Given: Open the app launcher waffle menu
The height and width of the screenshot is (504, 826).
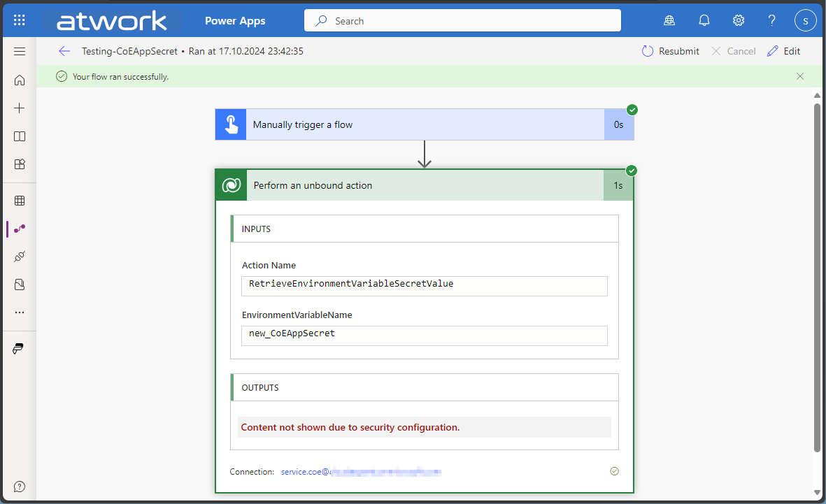Looking at the screenshot, I should tap(20, 20).
